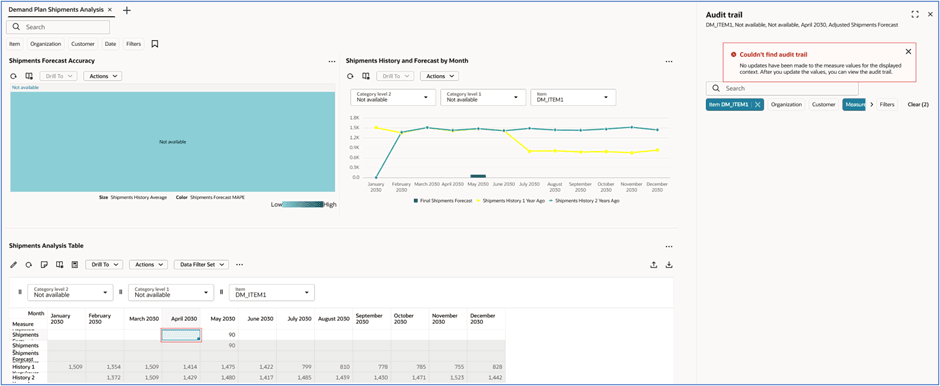Expand chart's Category level 2 dropdown
The height and width of the screenshot is (386, 940).
(393, 97)
